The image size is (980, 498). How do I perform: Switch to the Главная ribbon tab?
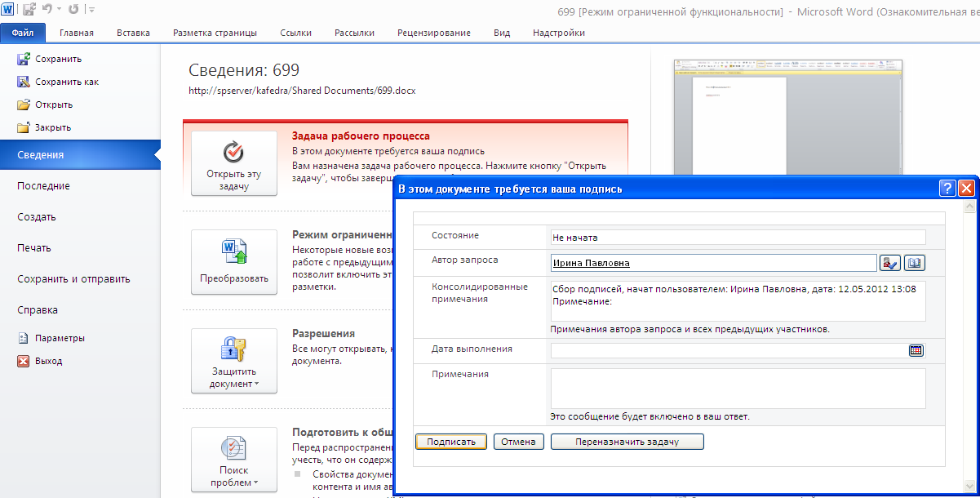[x=77, y=33]
